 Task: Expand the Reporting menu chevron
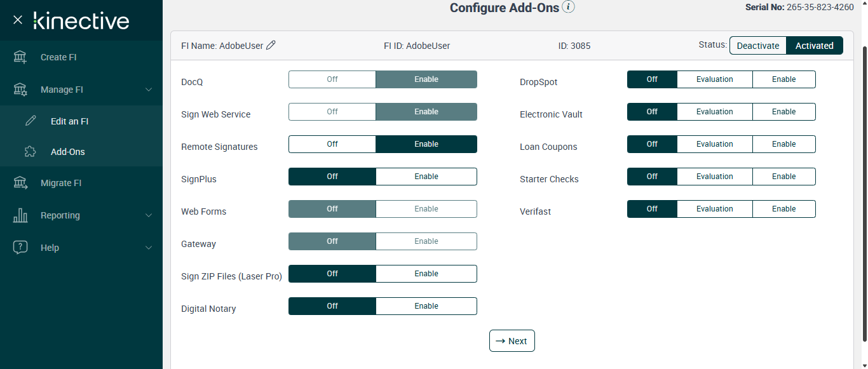149,215
